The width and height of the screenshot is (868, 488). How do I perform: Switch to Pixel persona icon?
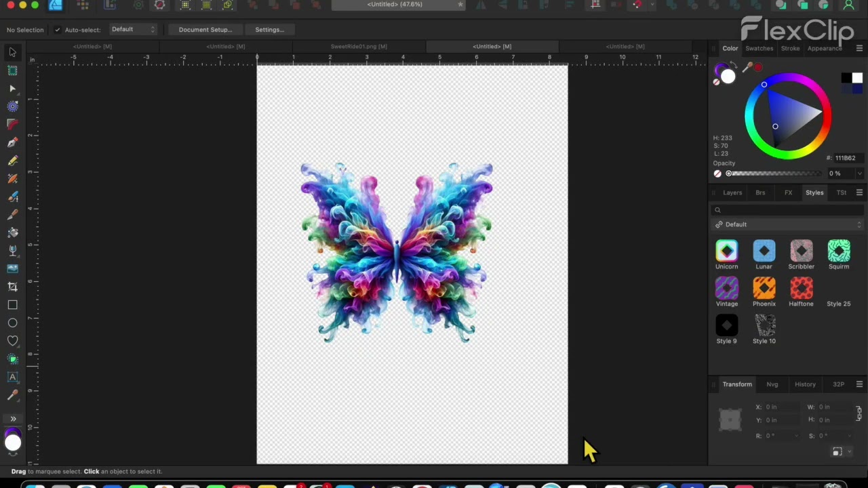pyautogui.click(x=83, y=5)
